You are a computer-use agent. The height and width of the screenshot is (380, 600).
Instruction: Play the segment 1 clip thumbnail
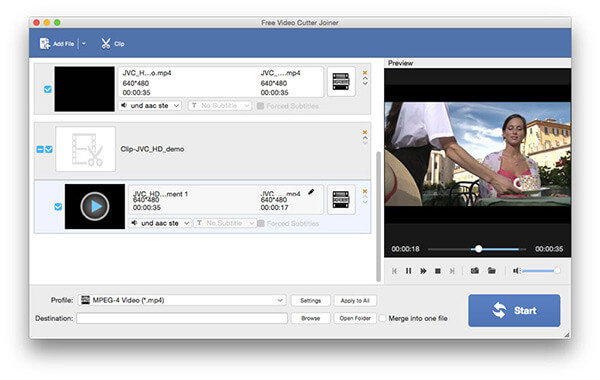tap(95, 207)
